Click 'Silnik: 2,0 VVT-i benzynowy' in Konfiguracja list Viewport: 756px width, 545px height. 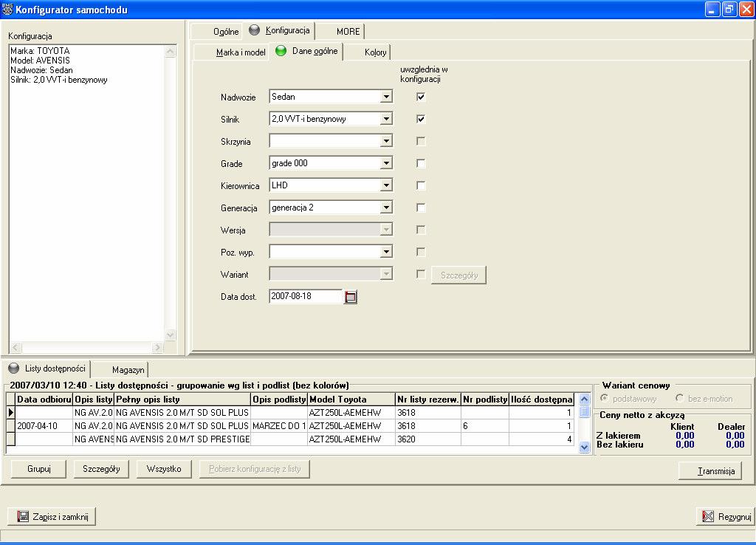click(59, 80)
